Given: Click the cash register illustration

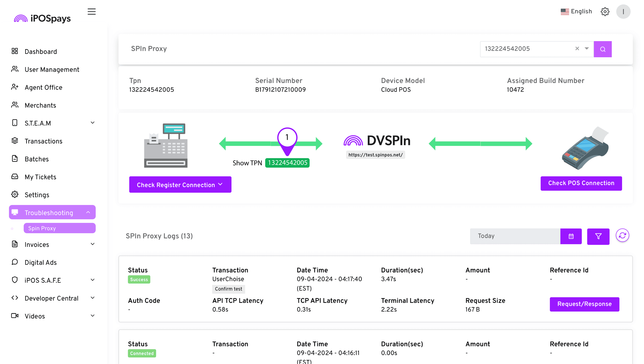Looking at the screenshot, I should click(x=166, y=146).
